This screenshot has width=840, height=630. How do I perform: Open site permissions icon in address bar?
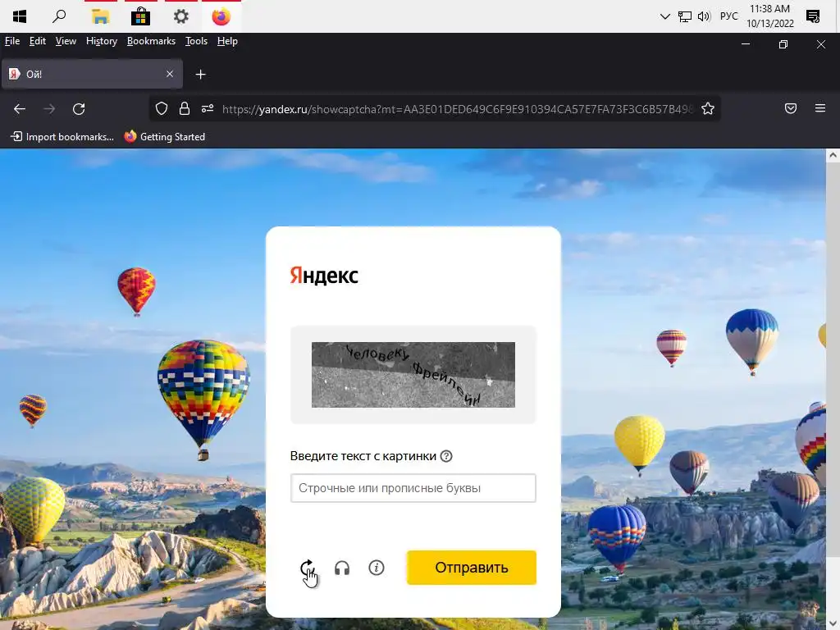pyautogui.click(x=208, y=109)
